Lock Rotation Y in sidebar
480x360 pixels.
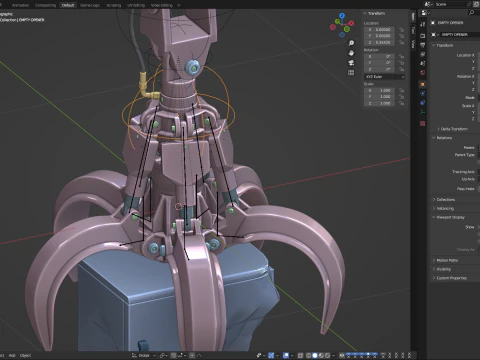(x=401, y=63)
